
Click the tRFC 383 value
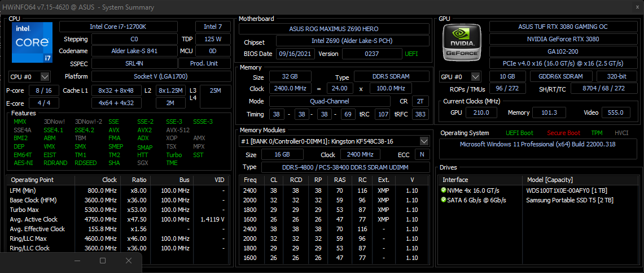[x=420, y=114]
